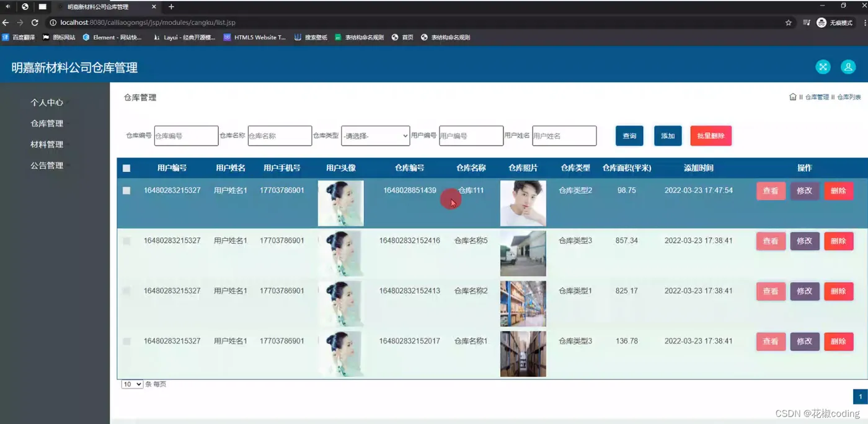Image resolution: width=868 pixels, height=424 pixels.
Task: Check the box for 仓库名称5 row
Action: [126, 241]
